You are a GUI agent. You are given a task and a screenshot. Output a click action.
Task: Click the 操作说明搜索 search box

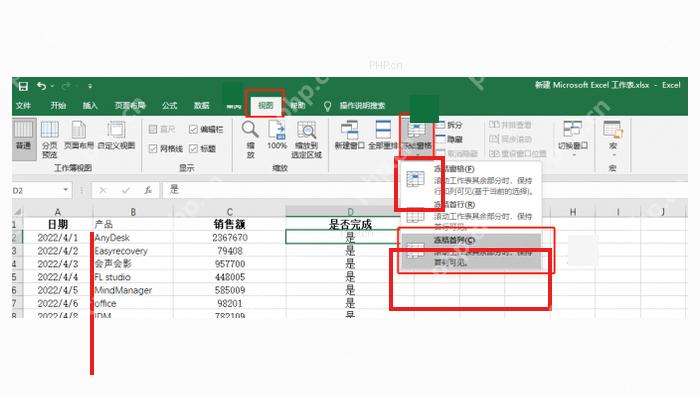[362, 105]
